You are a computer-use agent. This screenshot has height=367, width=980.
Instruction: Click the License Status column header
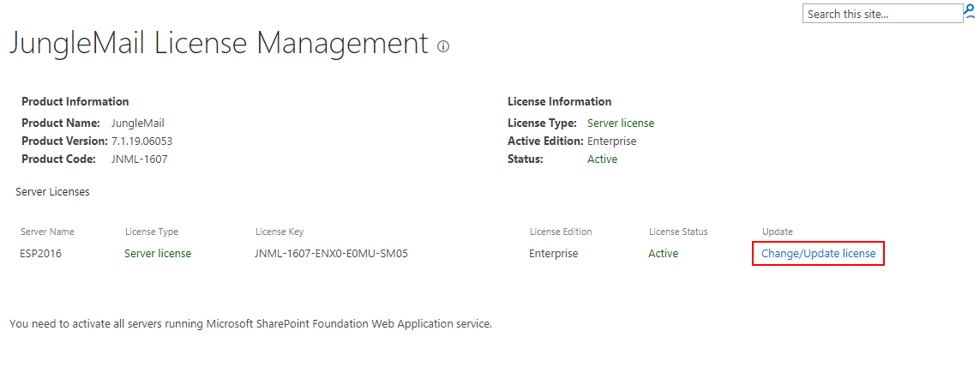[x=678, y=232]
